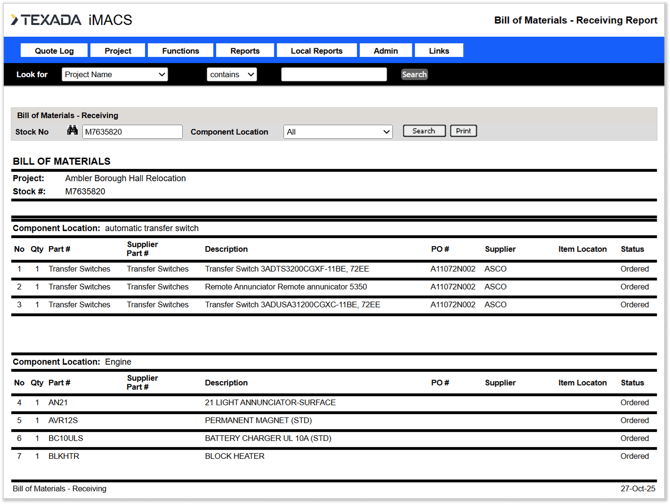Open the Admin menu
Image resolution: width=670 pixels, height=504 pixels.
pyautogui.click(x=386, y=51)
